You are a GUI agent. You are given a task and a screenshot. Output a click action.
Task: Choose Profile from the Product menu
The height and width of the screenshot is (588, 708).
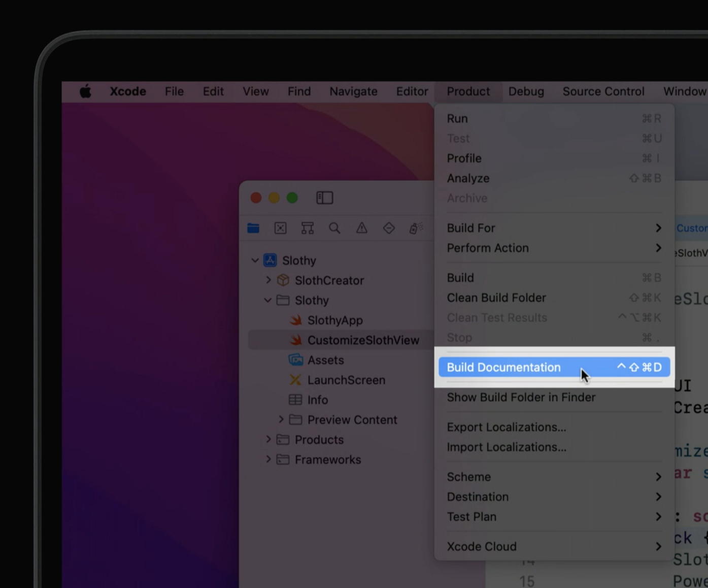tap(554, 158)
